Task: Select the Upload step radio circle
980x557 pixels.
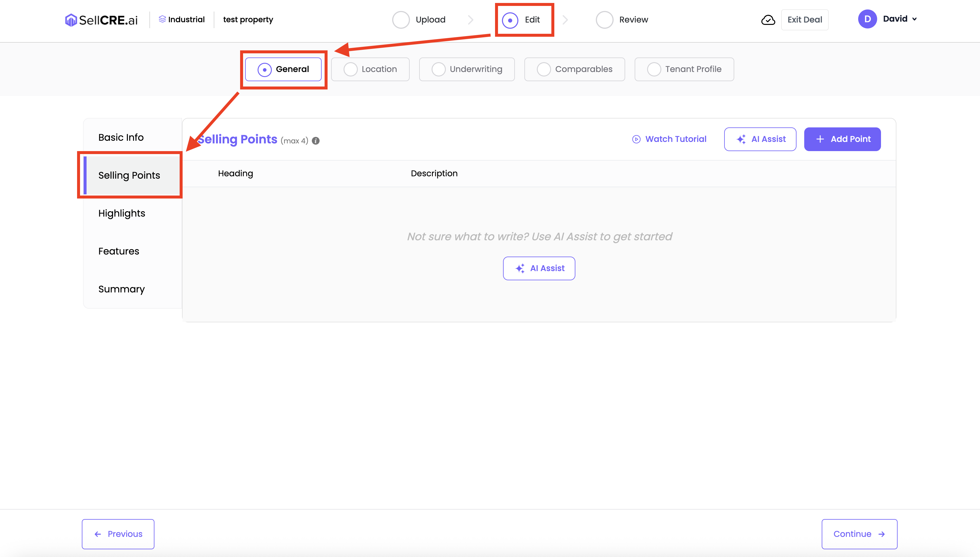Action: click(401, 20)
